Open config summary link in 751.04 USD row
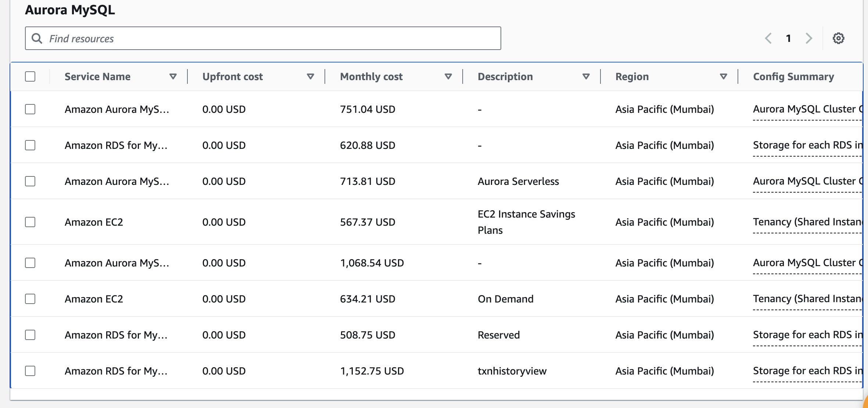This screenshot has width=868, height=408. [807, 109]
